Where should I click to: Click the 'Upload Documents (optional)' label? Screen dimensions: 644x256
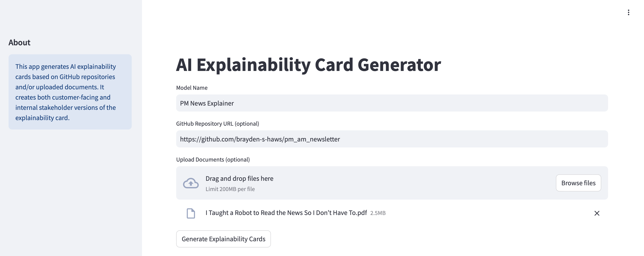tap(213, 160)
